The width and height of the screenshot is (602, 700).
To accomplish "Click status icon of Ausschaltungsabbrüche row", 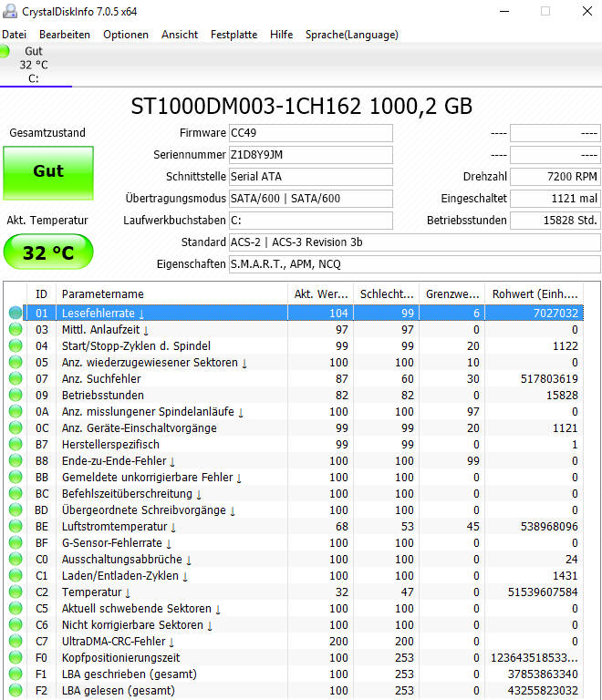I will point(16,559).
